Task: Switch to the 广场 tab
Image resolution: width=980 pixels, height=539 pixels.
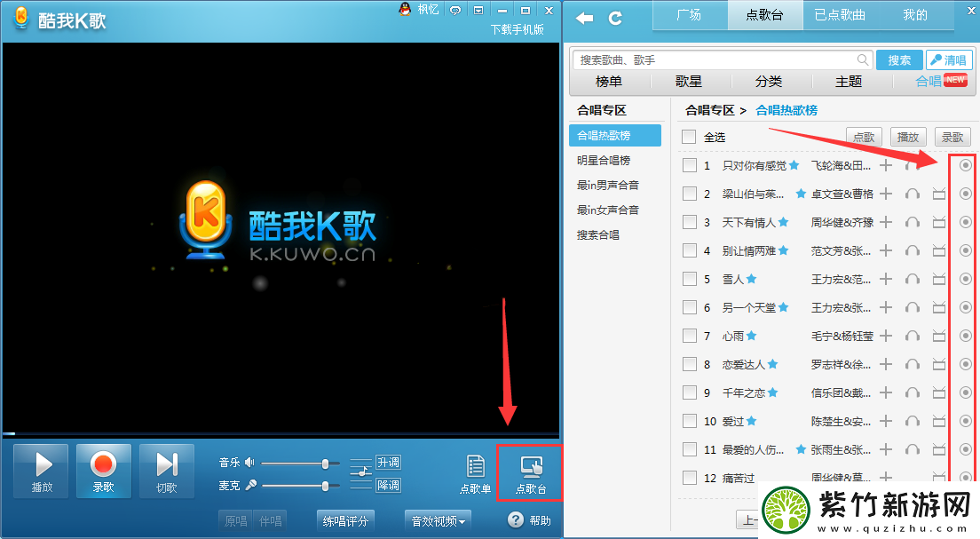Action: tap(690, 15)
